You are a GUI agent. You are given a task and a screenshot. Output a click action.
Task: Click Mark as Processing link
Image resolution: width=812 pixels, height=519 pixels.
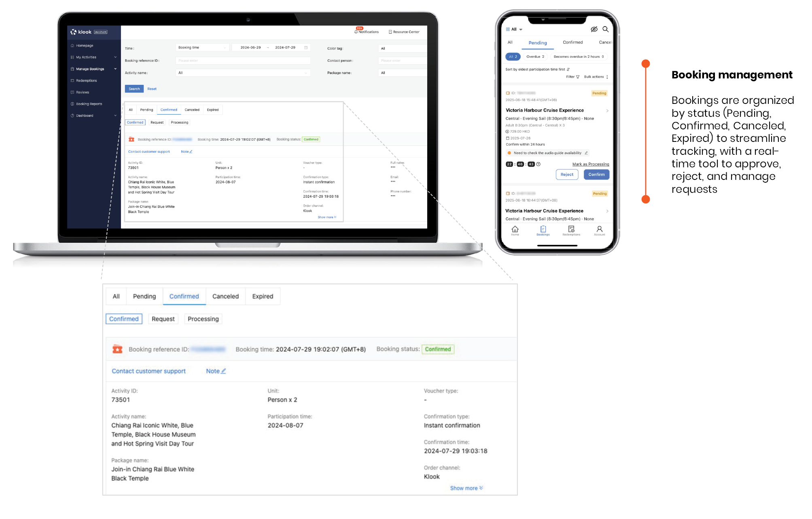coord(590,164)
